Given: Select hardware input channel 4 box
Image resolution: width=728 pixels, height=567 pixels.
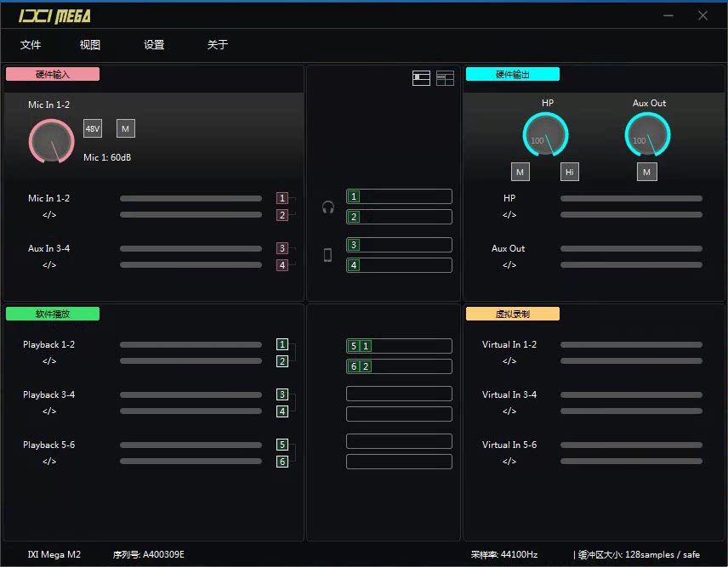Looking at the screenshot, I should (x=282, y=265).
